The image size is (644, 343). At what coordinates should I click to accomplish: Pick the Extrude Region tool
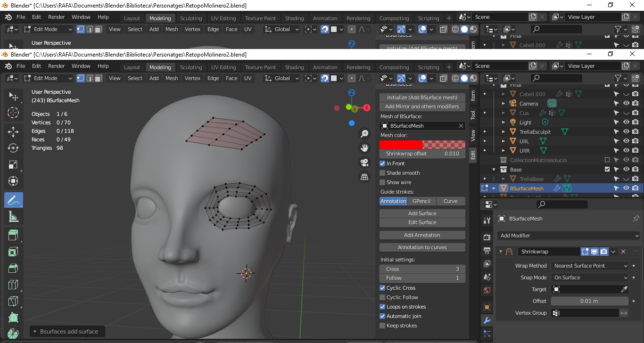pyautogui.click(x=13, y=235)
